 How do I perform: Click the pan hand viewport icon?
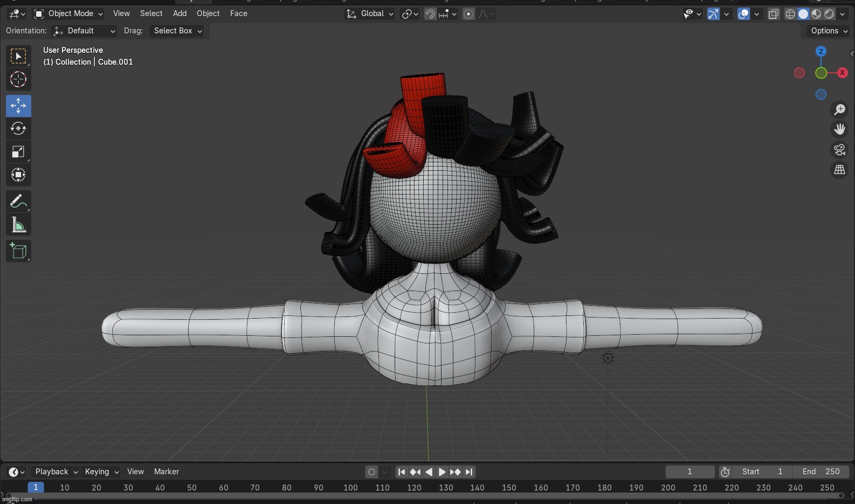pyautogui.click(x=839, y=129)
